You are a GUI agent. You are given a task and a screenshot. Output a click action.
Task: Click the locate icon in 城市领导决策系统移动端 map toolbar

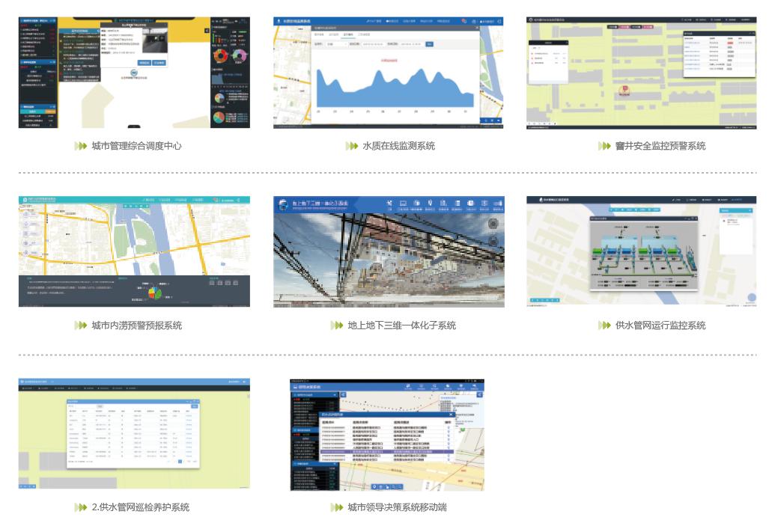point(374,486)
